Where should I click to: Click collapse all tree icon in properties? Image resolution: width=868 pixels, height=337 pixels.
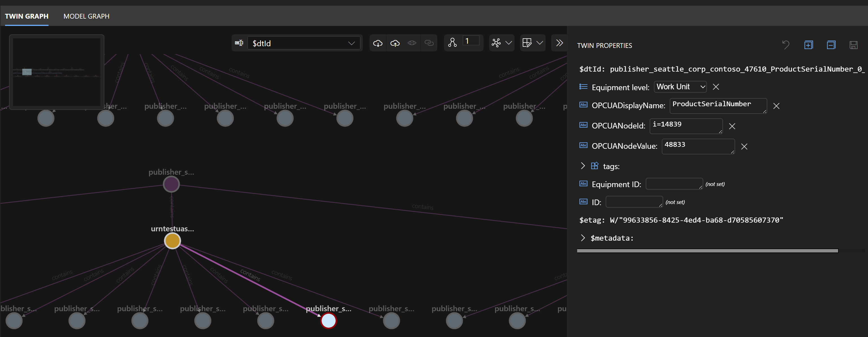coord(831,45)
